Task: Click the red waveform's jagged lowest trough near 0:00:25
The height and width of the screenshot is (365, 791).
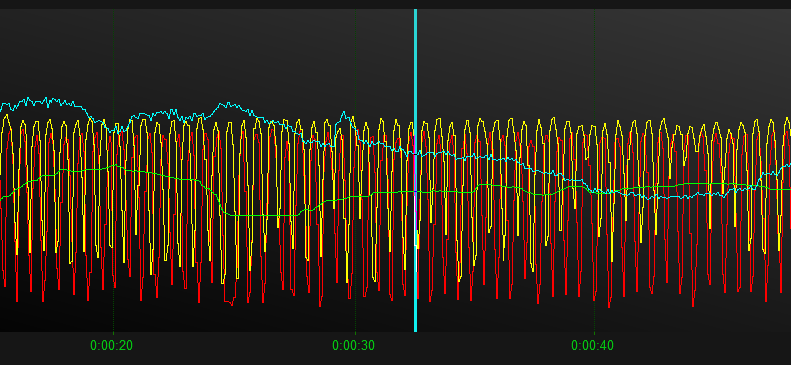Action: [x=230, y=301]
